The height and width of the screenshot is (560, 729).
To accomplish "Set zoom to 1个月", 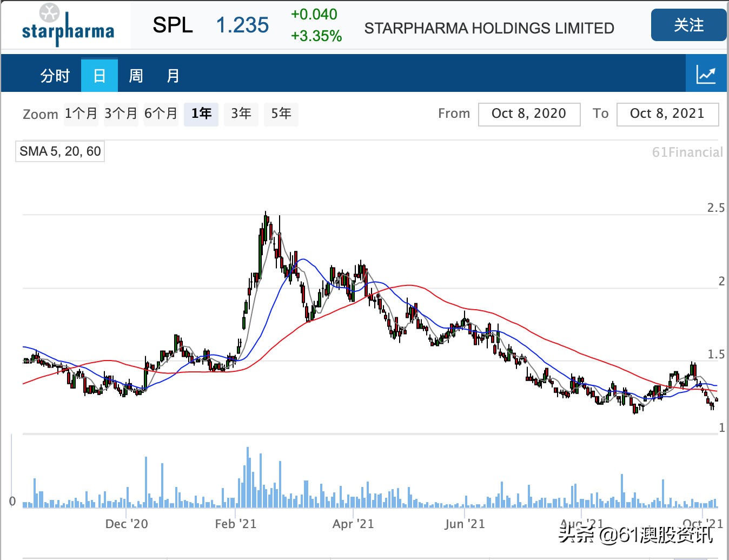I will (x=81, y=114).
